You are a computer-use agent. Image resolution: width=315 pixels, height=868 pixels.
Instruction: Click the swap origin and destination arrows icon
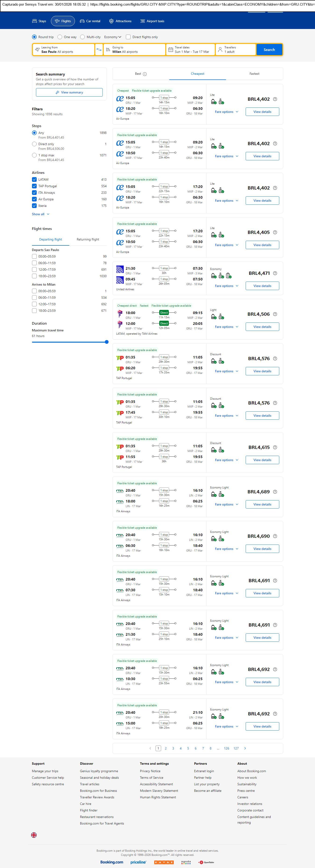click(x=99, y=50)
